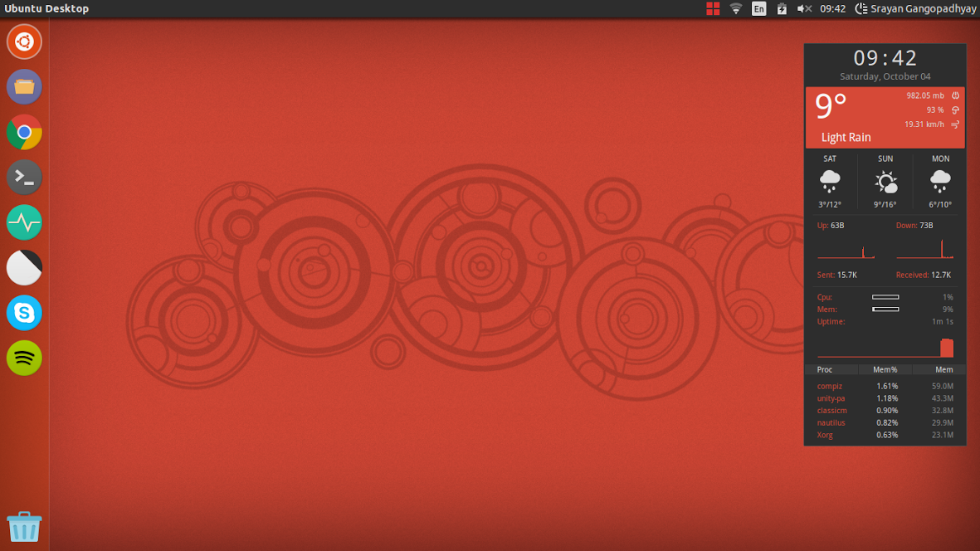Open the Ubuntu Dash launcher
The height and width of the screenshot is (551, 980).
(24, 41)
